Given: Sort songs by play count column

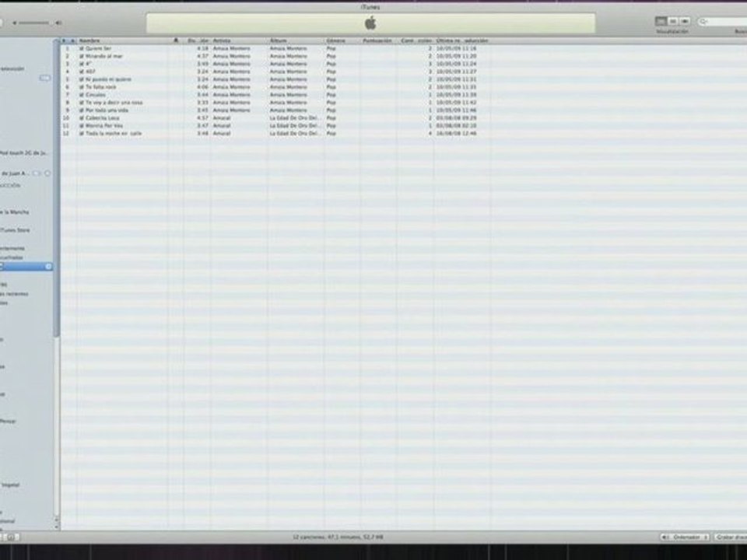Looking at the screenshot, I should 416,40.
